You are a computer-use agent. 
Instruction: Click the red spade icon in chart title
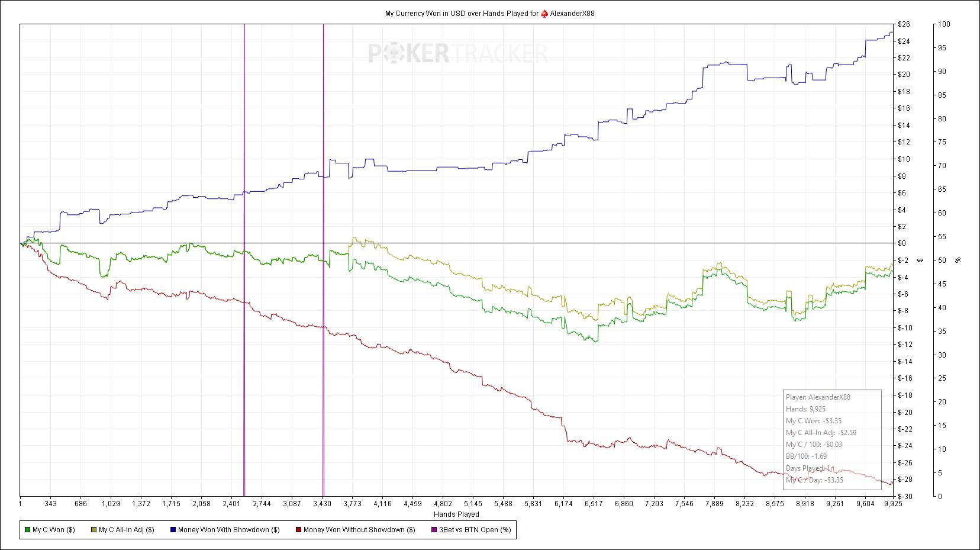click(544, 14)
